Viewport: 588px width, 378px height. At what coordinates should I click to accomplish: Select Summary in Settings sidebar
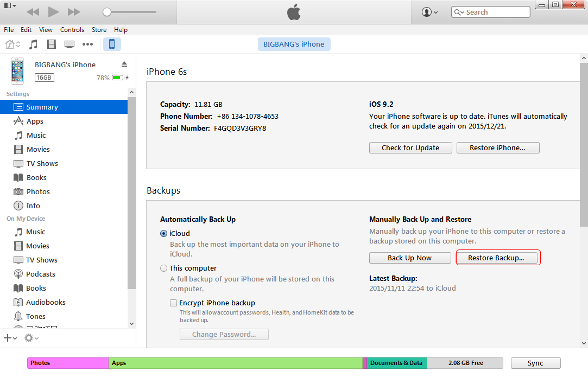click(x=64, y=107)
